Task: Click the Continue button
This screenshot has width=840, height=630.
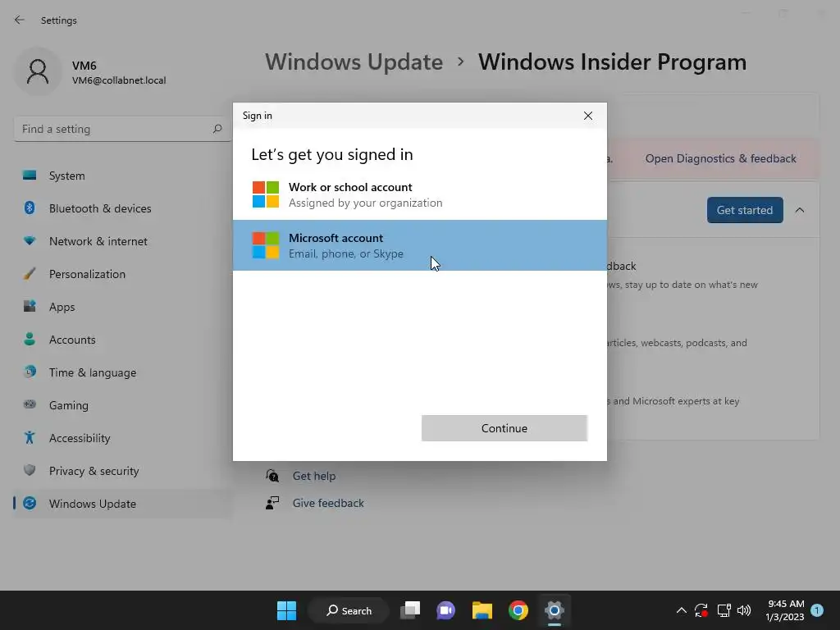Action: pos(504,428)
